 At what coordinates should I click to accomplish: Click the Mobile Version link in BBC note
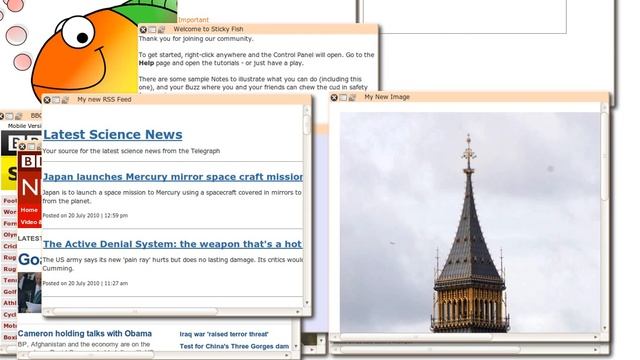click(x=24, y=126)
